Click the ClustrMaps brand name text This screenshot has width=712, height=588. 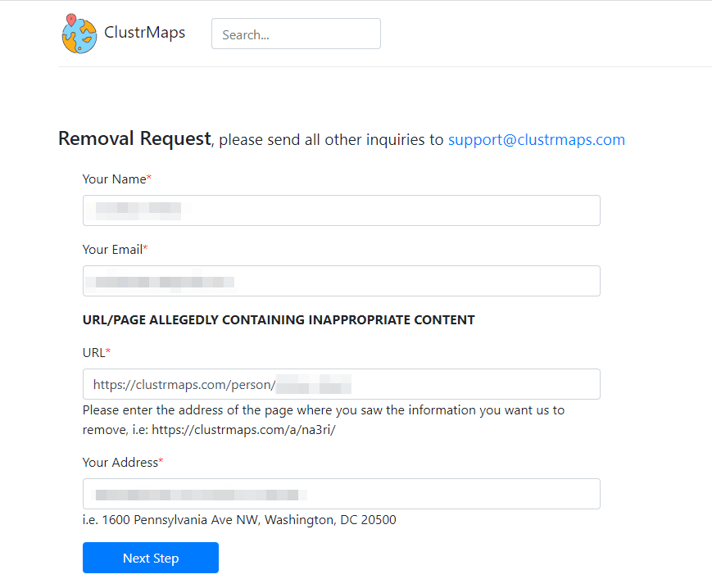(144, 33)
